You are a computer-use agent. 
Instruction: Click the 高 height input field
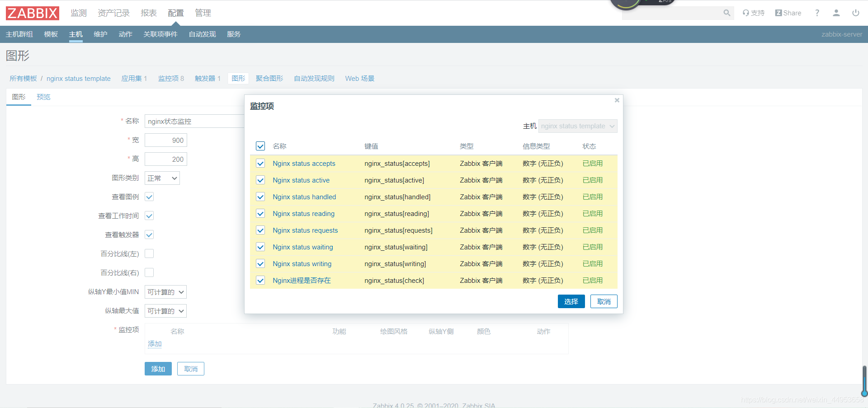coord(166,159)
